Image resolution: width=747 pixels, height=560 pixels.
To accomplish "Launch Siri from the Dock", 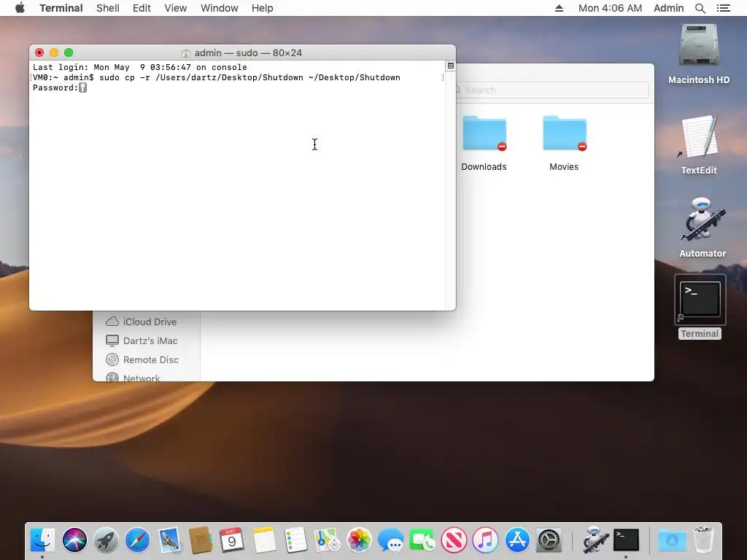I will (x=74, y=540).
